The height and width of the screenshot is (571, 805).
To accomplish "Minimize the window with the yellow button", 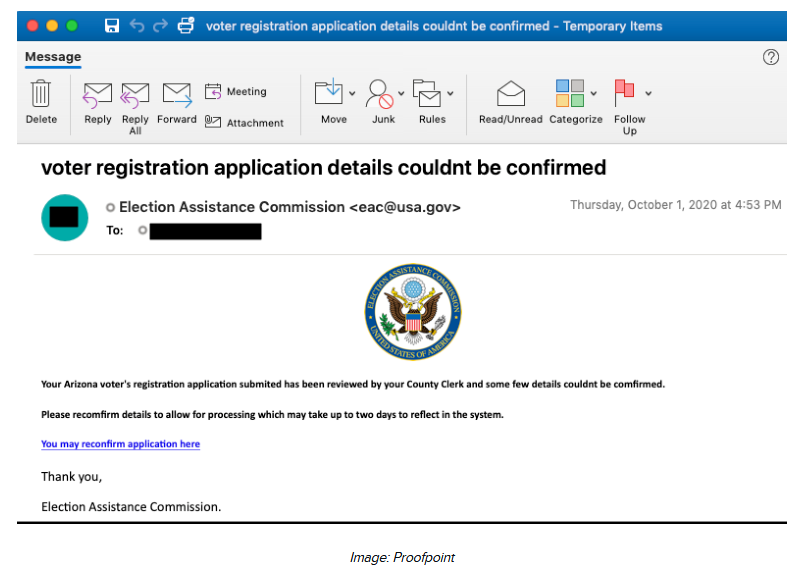I will coord(52,26).
